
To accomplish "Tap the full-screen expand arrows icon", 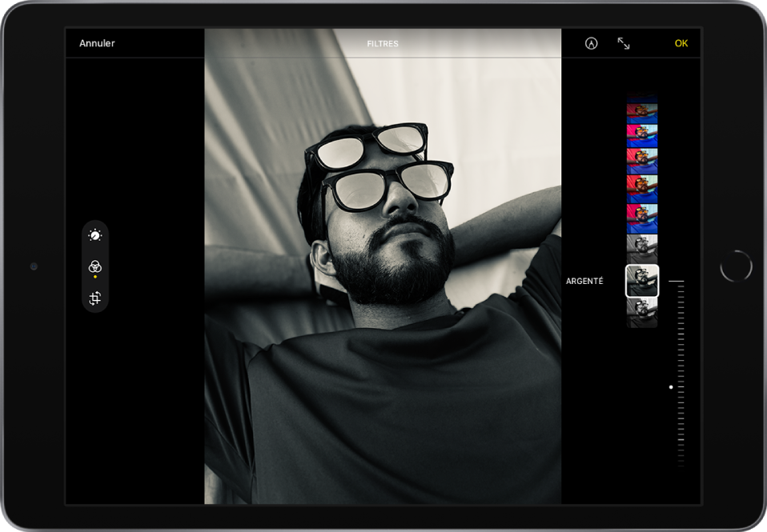I will click(623, 43).
